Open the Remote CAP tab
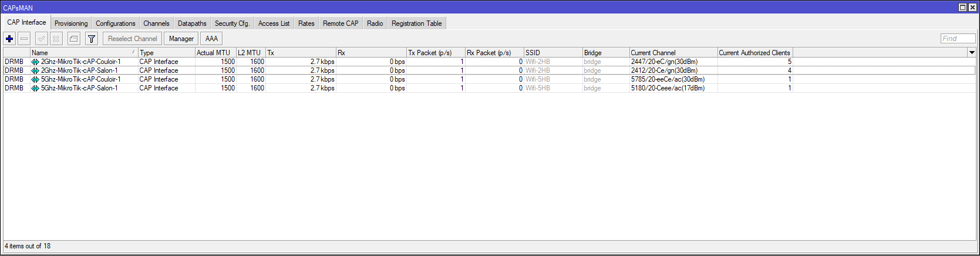 click(x=341, y=23)
